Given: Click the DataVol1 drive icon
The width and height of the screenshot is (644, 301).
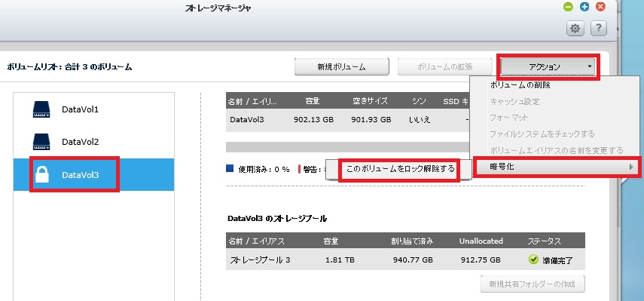Looking at the screenshot, I should [x=41, y=110].
